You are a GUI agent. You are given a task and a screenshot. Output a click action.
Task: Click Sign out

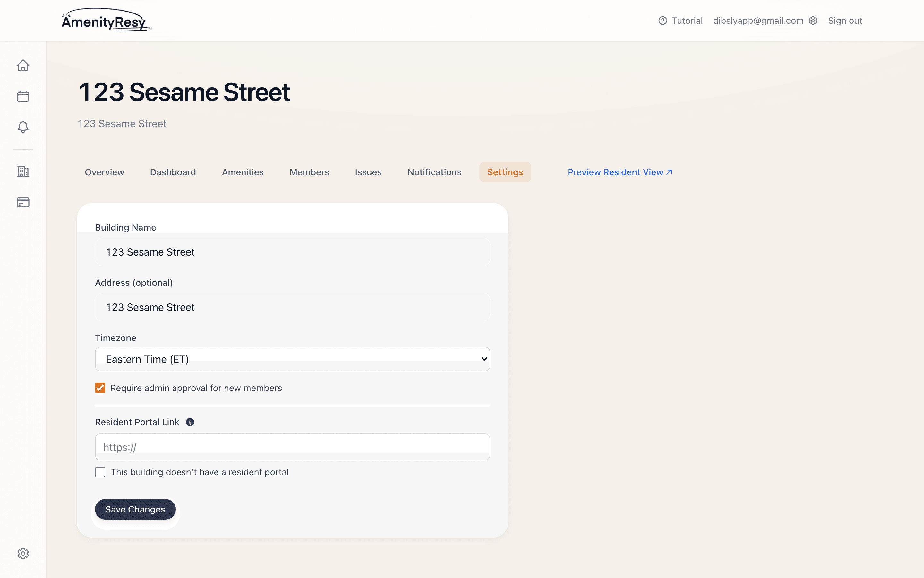coord(845,21)
